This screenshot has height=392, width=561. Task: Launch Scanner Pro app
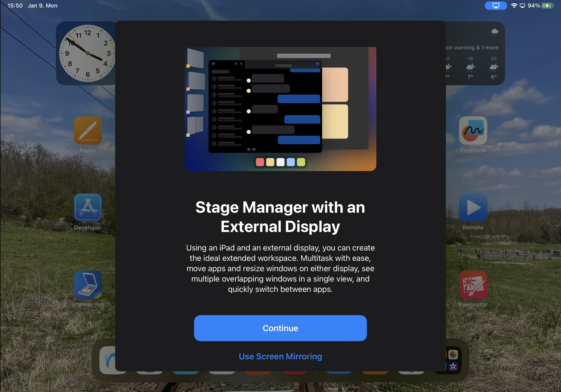pyautogui.click(x=88, y=285)
